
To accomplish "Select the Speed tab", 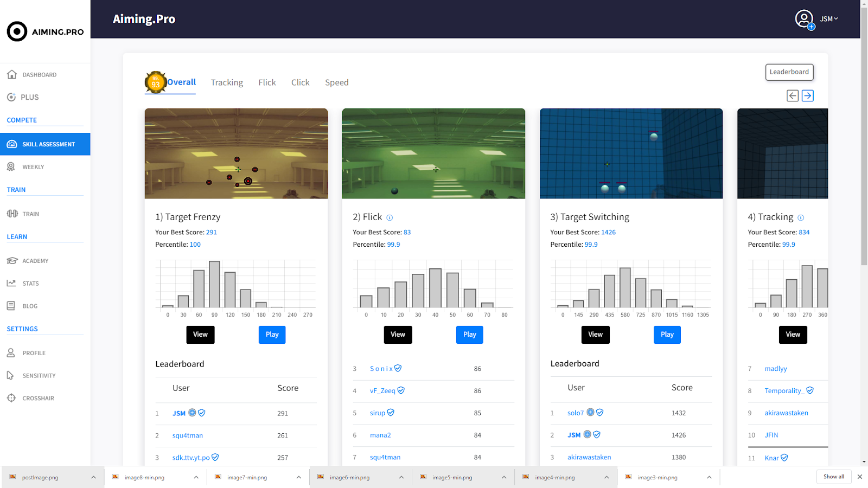I will [x=336, y=82].
